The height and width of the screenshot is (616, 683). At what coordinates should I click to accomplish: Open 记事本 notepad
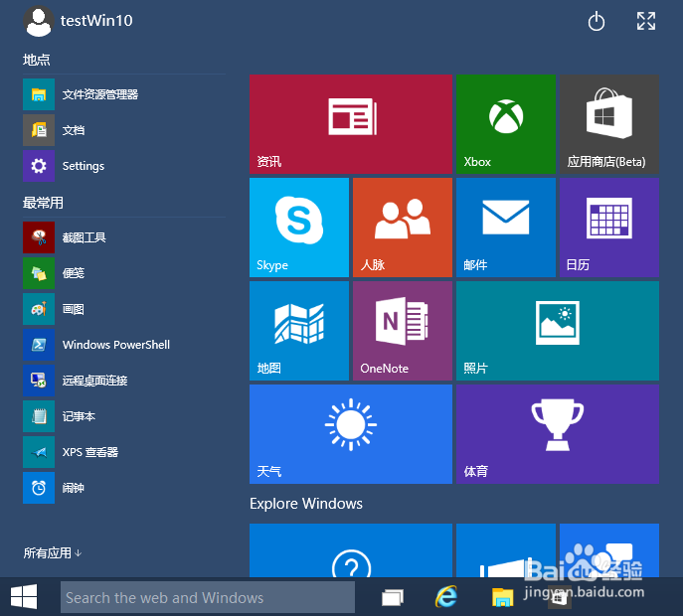(x=124, y=416)
